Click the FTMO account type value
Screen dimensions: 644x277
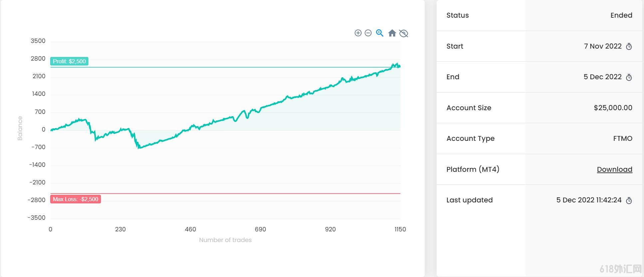623,138
